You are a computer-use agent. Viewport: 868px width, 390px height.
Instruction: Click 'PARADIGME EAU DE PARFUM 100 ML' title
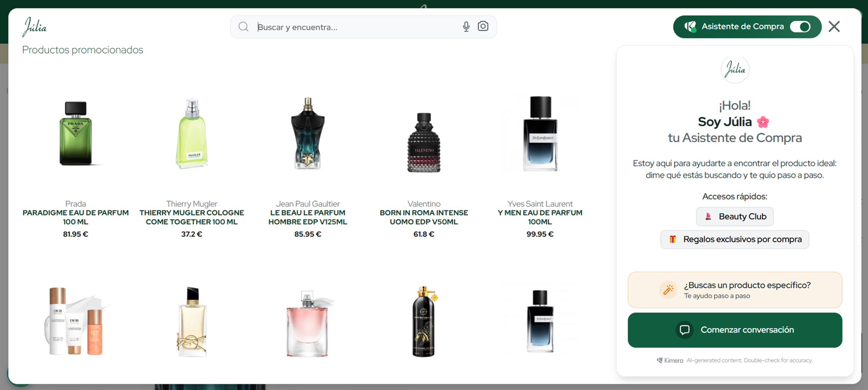coord(76,217)
